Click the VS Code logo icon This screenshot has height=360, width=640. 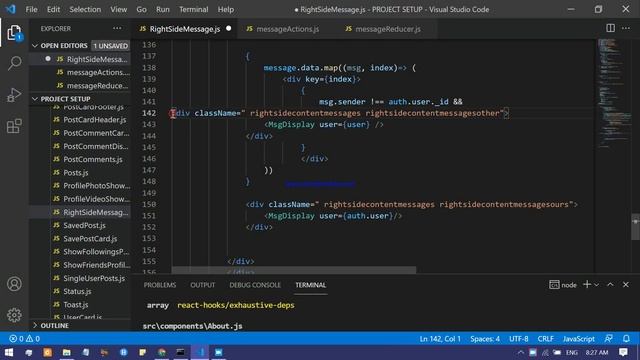11,9
